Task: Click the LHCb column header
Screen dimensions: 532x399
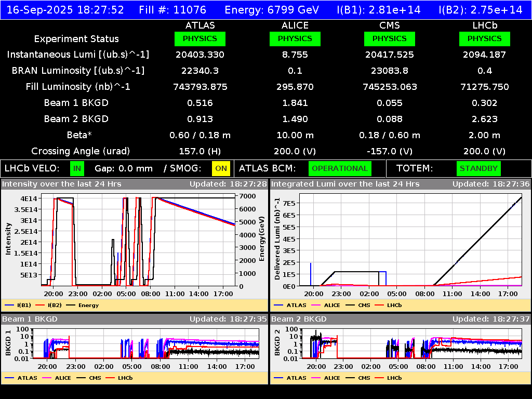Action: (485, 25)
